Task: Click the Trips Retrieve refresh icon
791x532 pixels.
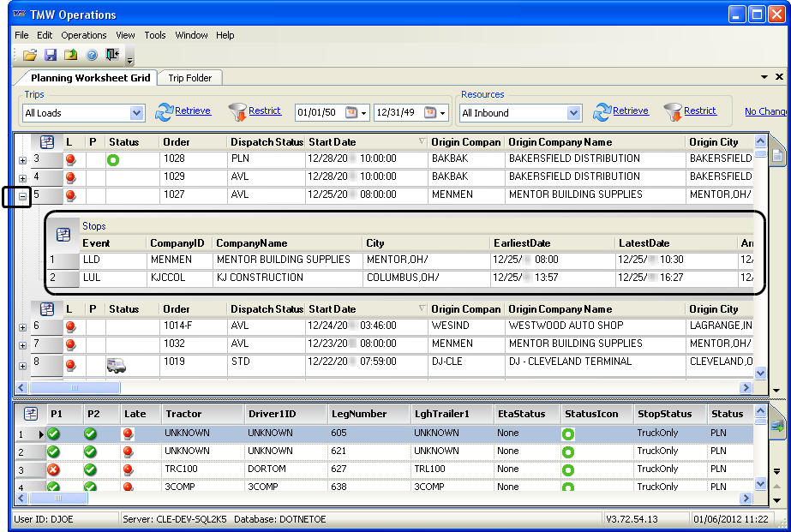Action: pyautogui.click(x=164, y=112)
